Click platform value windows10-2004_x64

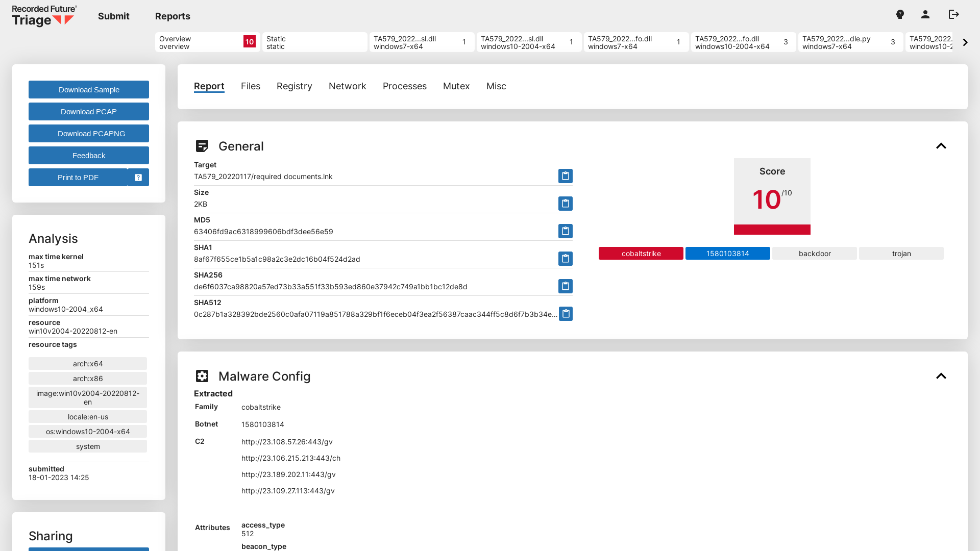tap(66, 309)
